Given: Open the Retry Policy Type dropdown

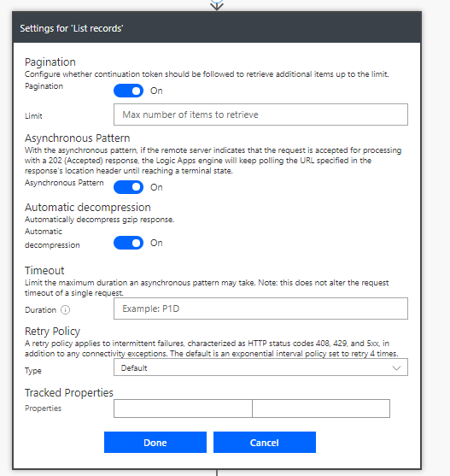Looking at the screenshot, I should point(260,367).
